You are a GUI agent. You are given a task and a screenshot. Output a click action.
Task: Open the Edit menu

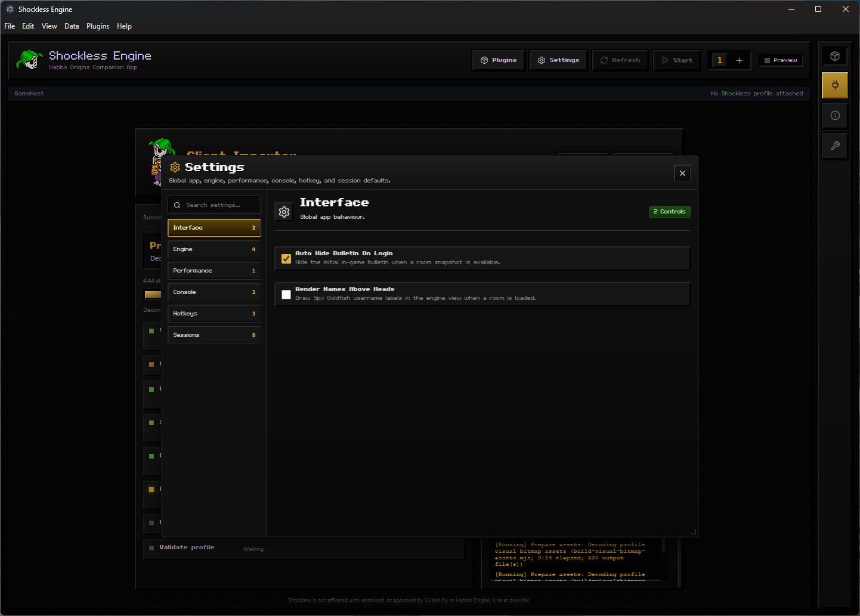pos(28,26)
